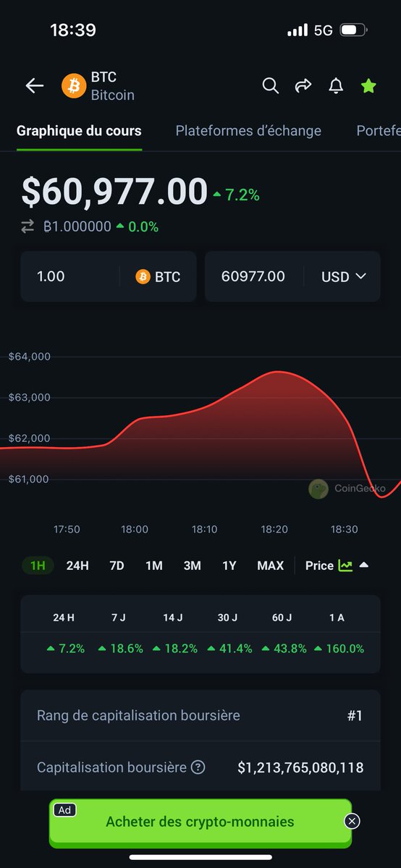The image size is (401, 868).
Task: Toggle the green favorite star
Action: (368, 86)
